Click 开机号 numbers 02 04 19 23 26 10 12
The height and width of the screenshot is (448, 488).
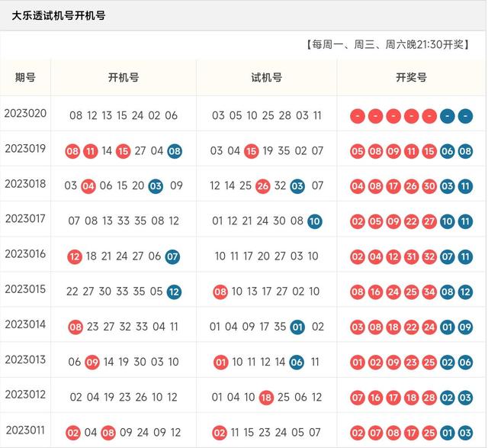coord(124,397)
